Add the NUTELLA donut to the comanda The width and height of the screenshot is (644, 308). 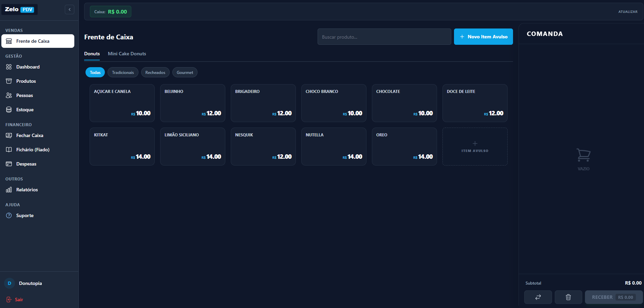[x=334, y=146]
